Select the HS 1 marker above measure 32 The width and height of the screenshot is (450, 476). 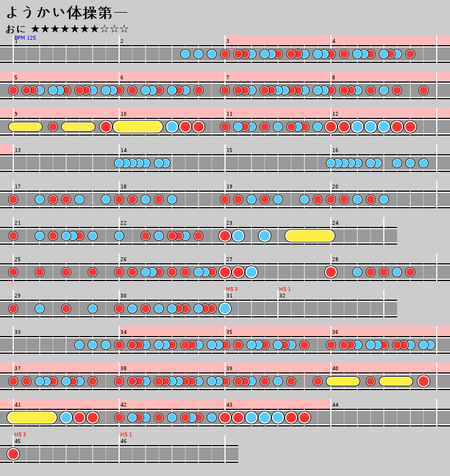point(285,289)
